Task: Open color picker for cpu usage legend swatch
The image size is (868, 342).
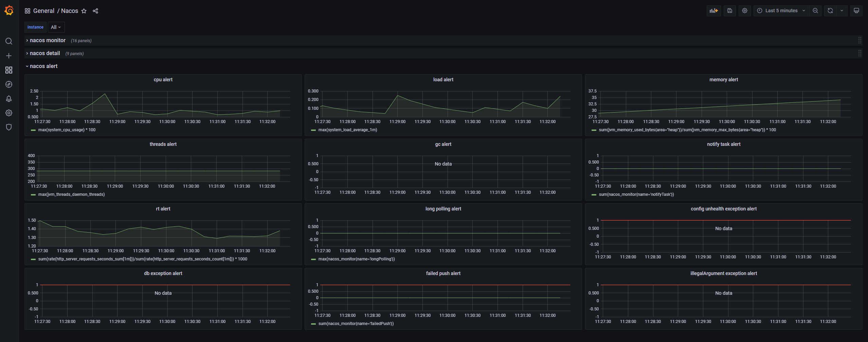Action: pos(33,130)
